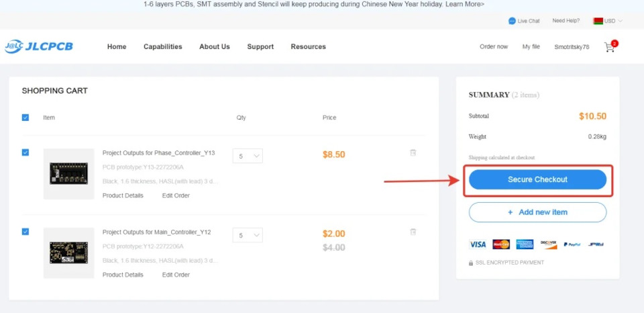Click the Add new item button
Screen dimensions: 644x313
tap(537, 212)
